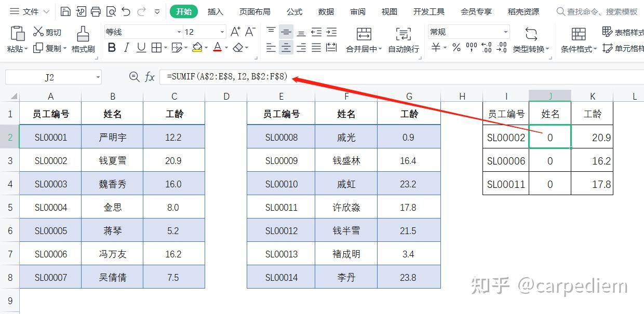Open the font size dropdown
644x314 pixels.
(x=222, y=32)
